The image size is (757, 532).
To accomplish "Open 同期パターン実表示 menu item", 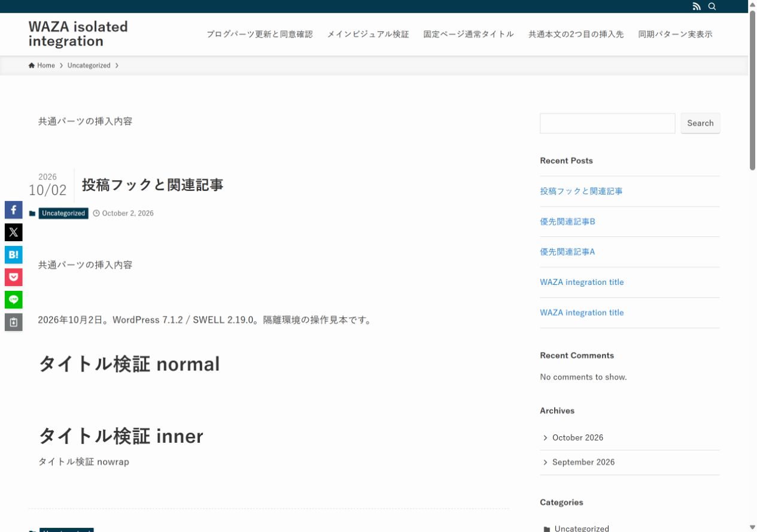I will point(676,34).
